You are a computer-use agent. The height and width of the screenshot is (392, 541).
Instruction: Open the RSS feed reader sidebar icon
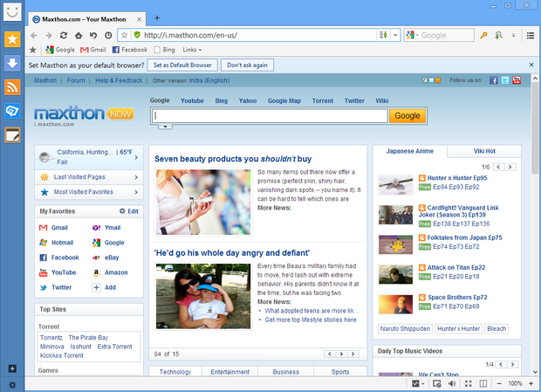pos(12,87)
